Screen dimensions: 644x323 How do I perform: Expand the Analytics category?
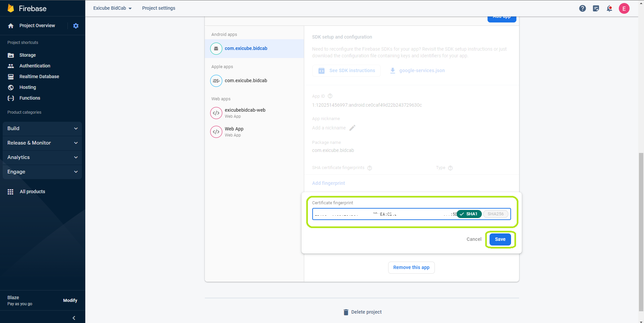pos(42,157)
